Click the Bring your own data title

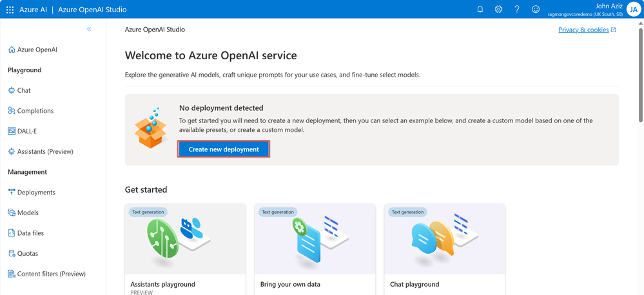[290, 284]
